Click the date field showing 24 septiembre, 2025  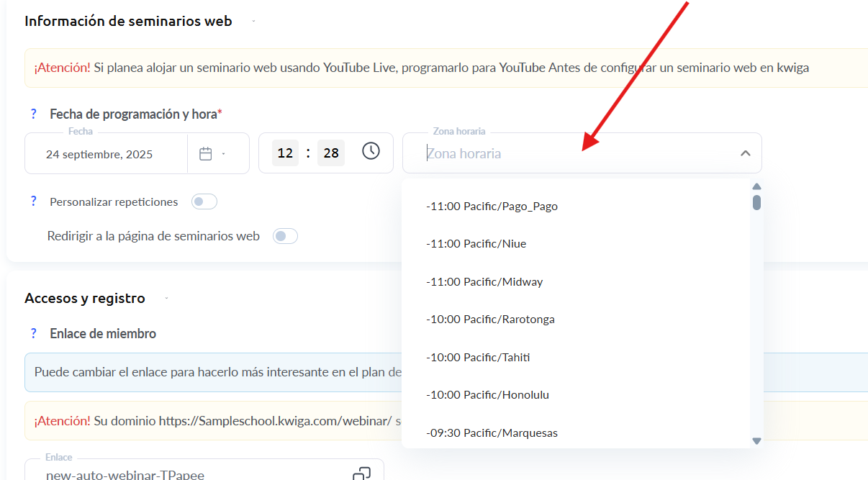click(x=99, y=154)
